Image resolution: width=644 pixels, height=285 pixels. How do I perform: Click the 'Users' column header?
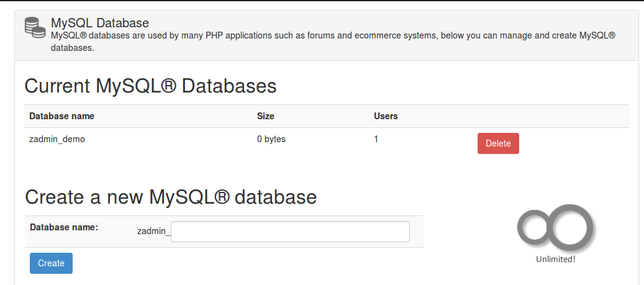pos(386,116)
